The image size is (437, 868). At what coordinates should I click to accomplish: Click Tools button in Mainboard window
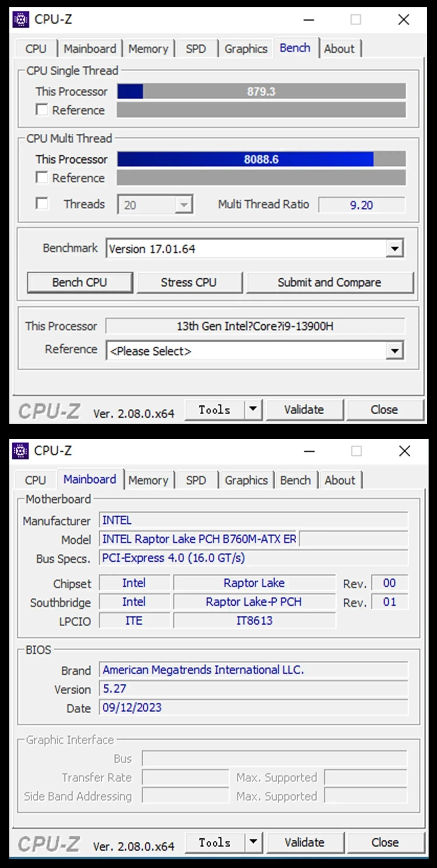[214, 842]
